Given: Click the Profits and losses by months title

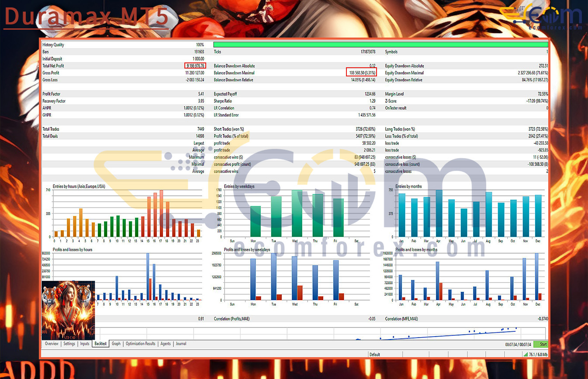Looking at the screenshot, I should click(417, 249).
